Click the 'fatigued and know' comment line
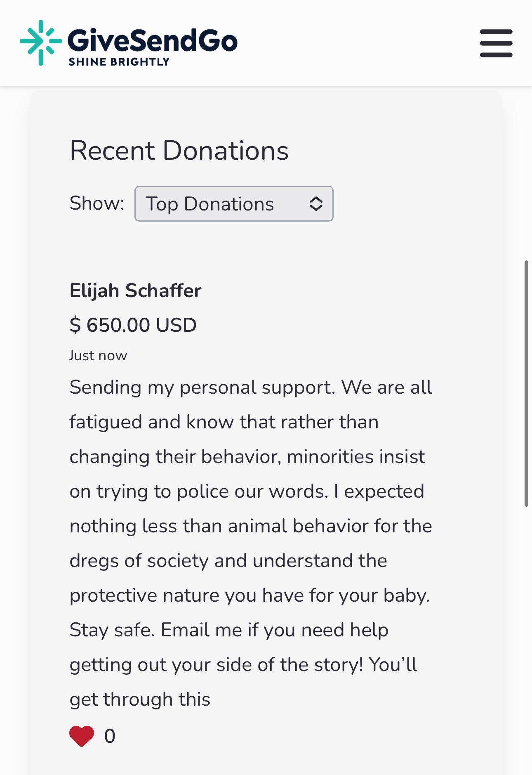The width and height of the screenshot is (532, 775). (224, 422)
